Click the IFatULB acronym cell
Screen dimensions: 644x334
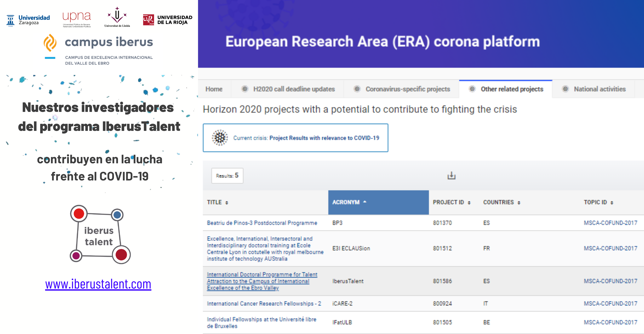click(x=342, y=323)
